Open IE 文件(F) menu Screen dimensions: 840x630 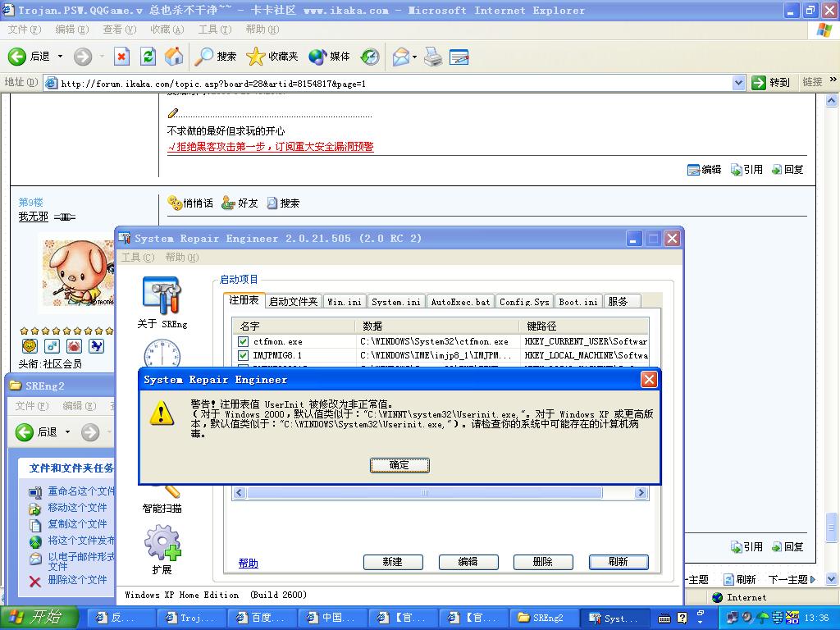click(24, 30)
